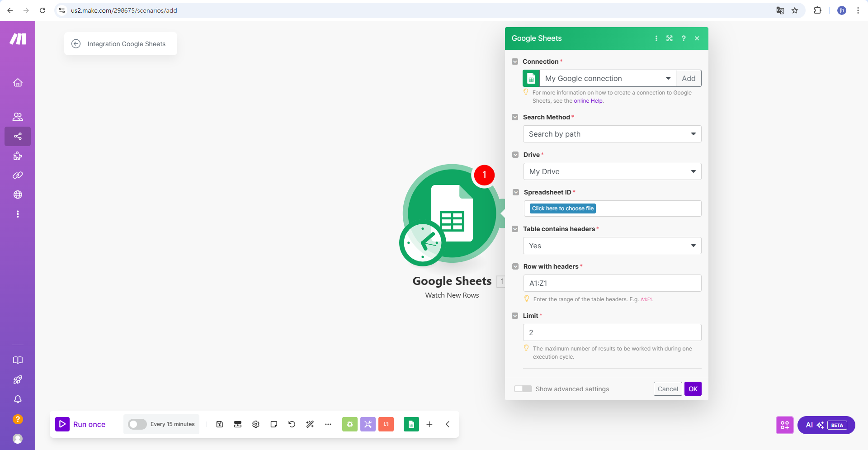Click the online Help link
The image size is (868, 450).
click(588, 101)
